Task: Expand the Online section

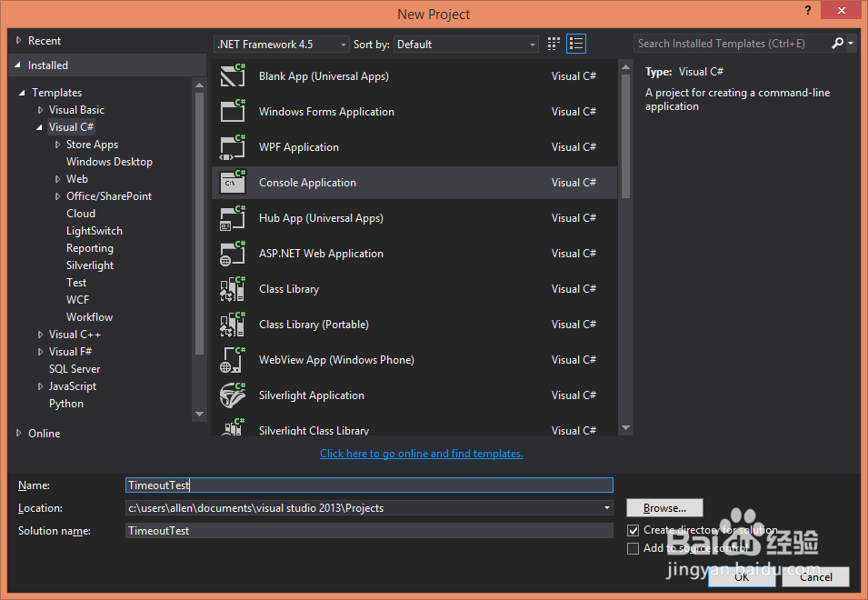Action: pos(19,433)
